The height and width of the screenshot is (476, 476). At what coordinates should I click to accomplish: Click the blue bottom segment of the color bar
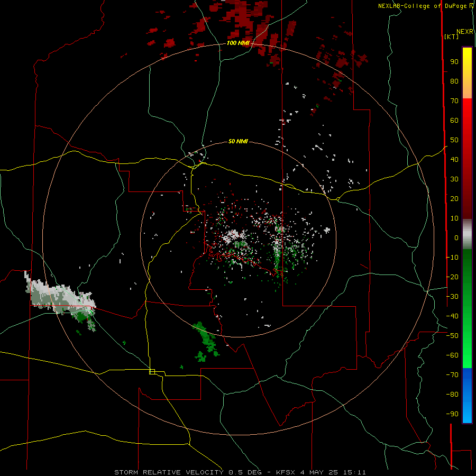(467, 396)
